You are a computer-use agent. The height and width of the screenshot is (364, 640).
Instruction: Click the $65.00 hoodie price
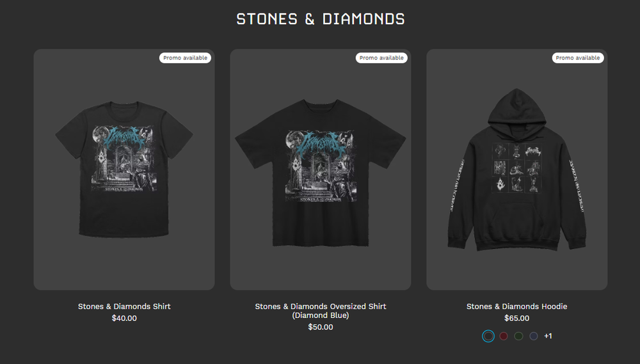516,319
